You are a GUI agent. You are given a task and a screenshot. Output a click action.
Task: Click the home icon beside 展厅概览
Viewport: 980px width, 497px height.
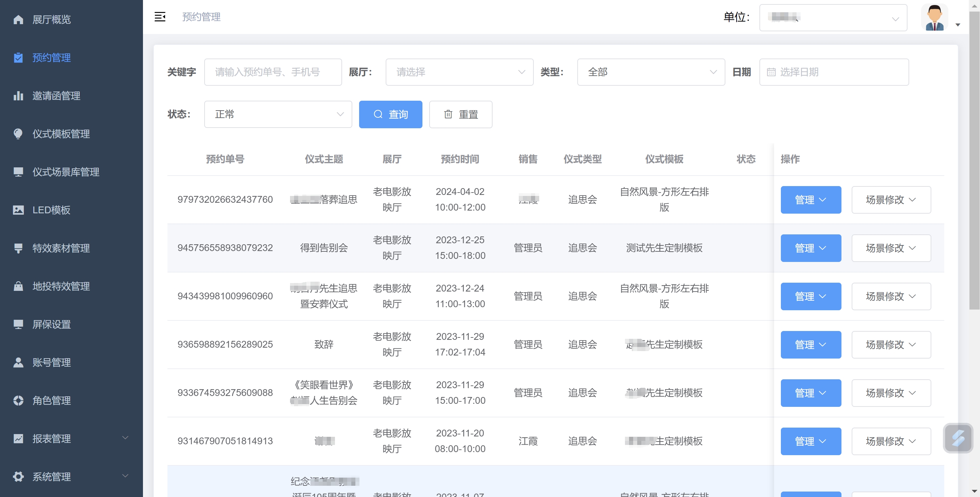click(x=18, y=19)
